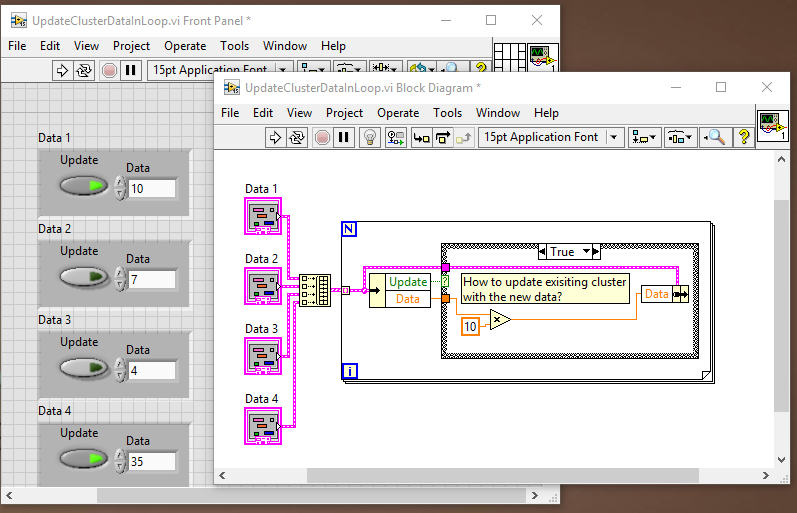The height and width of the screenshot is (513, 797).
Task: Open File menu in Front Panel window
Action: pyautogui.click(x=17, y=46)
